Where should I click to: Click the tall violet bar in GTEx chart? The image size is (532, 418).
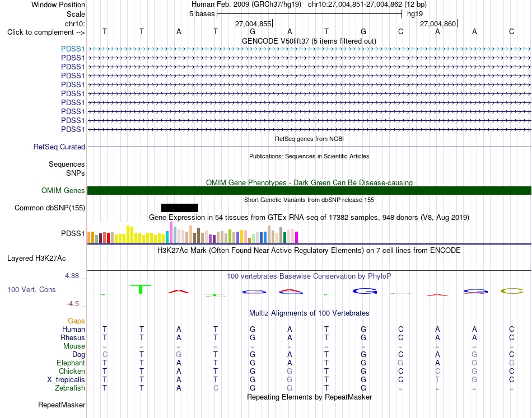click(171, 232)
